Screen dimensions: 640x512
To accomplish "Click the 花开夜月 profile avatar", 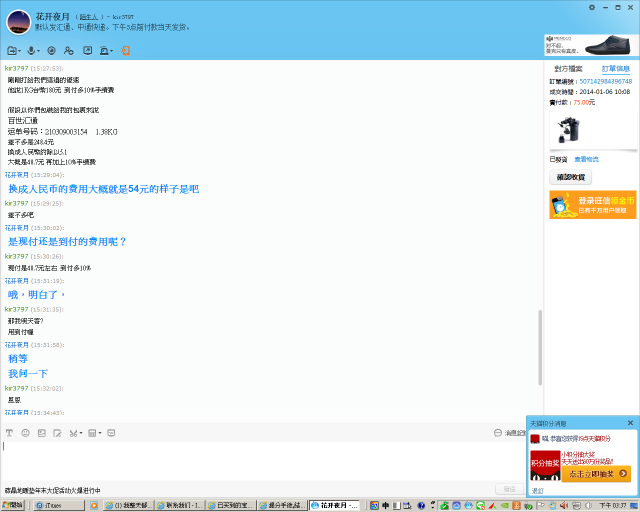I will click(18, 22).
